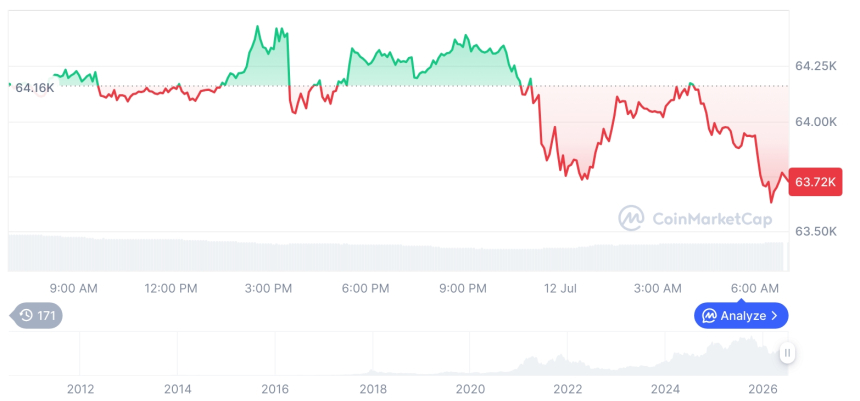Click the CoinMarketCap watermark logo
Viewport: 860px width, 401px height.
631,218
